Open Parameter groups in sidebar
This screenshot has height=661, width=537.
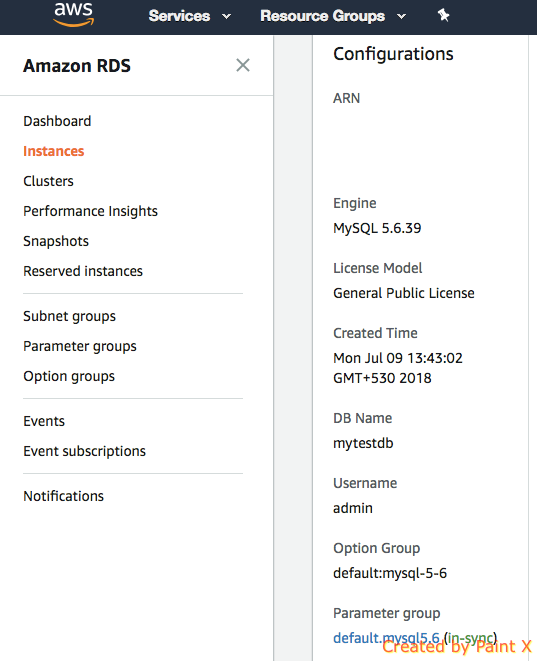pos(80,346)
